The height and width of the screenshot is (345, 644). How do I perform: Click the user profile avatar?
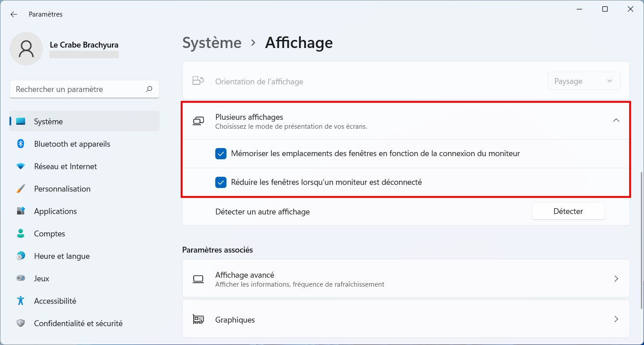26,48
